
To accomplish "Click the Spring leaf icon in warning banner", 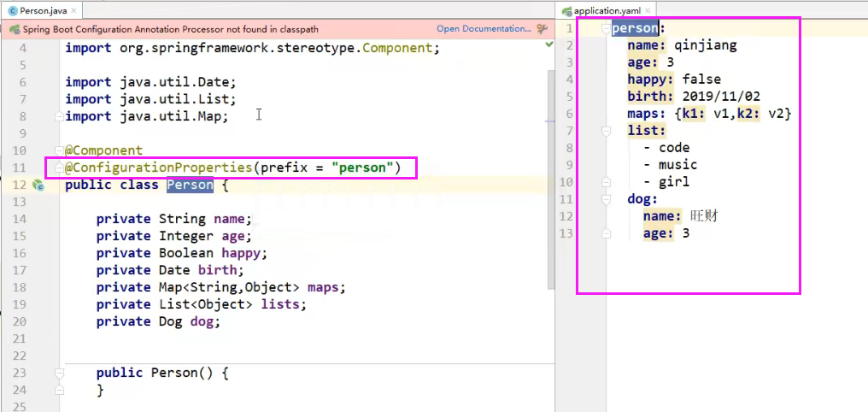I will click(x=15, y=29).
